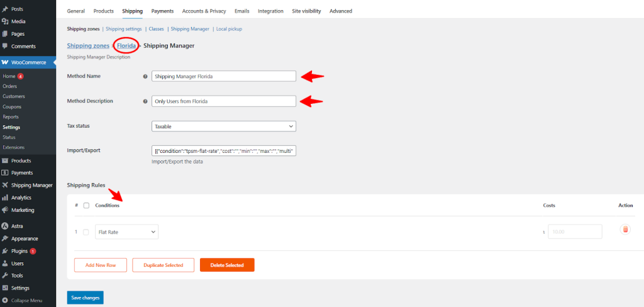
Task: Follow the Florida breadcrumb link
Action: 126,45
